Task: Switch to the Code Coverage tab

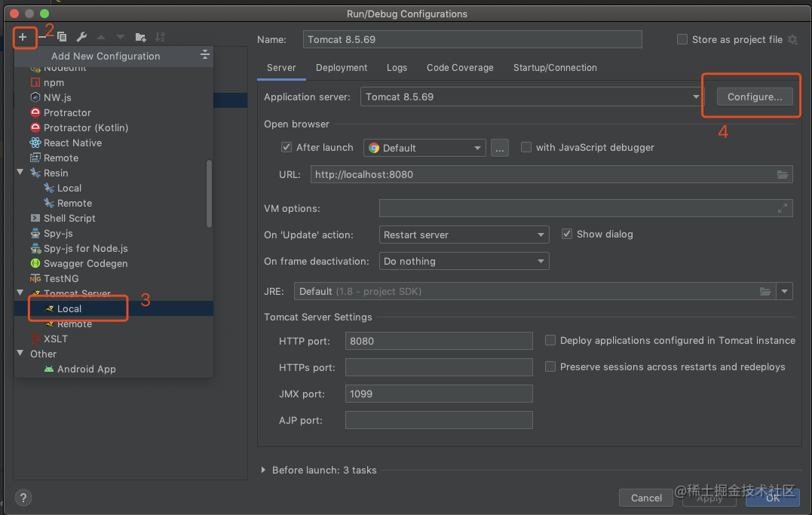Action: pos(460,68)
